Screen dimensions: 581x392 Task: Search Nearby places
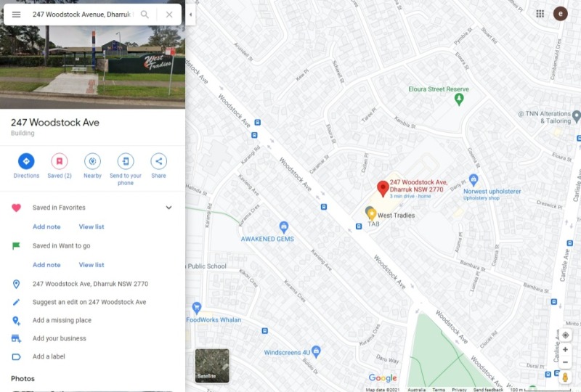(93, 166)
